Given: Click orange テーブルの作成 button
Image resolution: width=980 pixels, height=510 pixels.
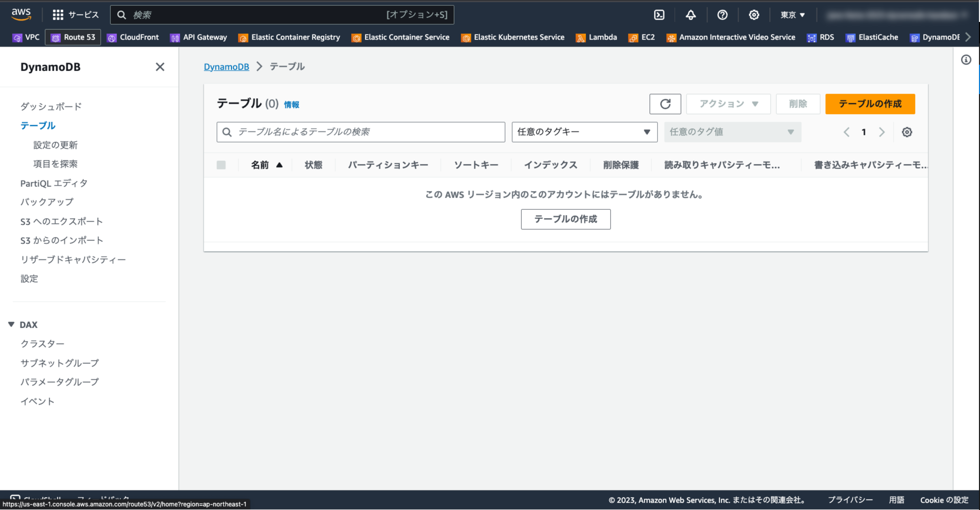Looking at the screenshot, I should pos(870,104).
